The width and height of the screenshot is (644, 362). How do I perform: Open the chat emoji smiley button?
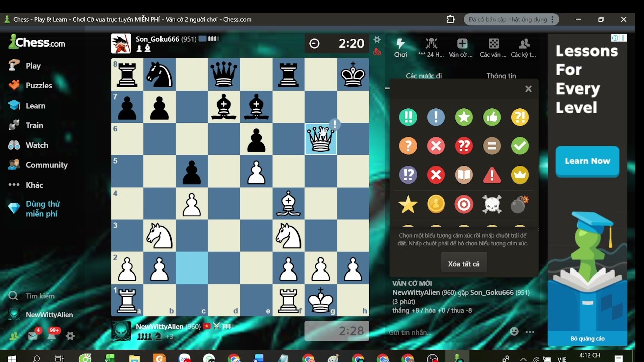point(514,332)
